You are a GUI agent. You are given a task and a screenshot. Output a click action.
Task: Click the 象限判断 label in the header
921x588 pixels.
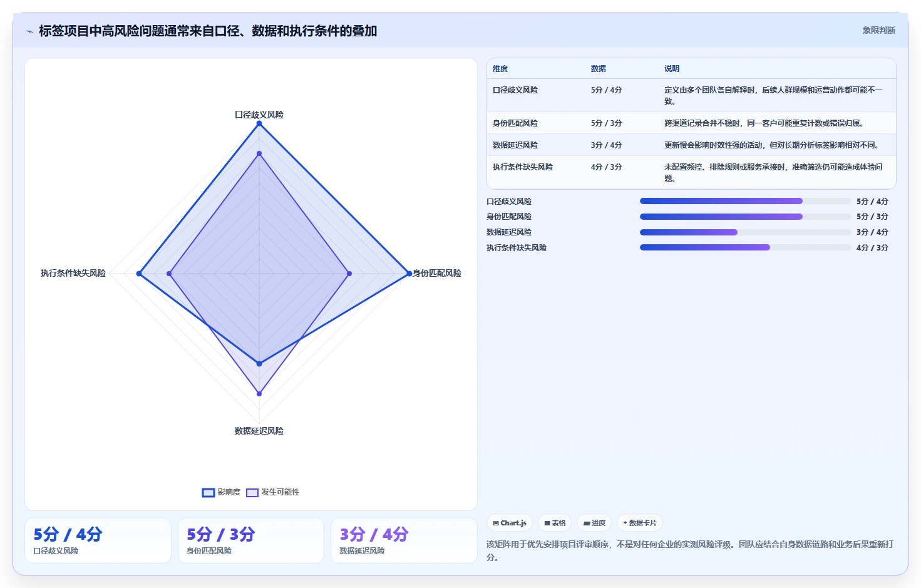coord(878,30)
